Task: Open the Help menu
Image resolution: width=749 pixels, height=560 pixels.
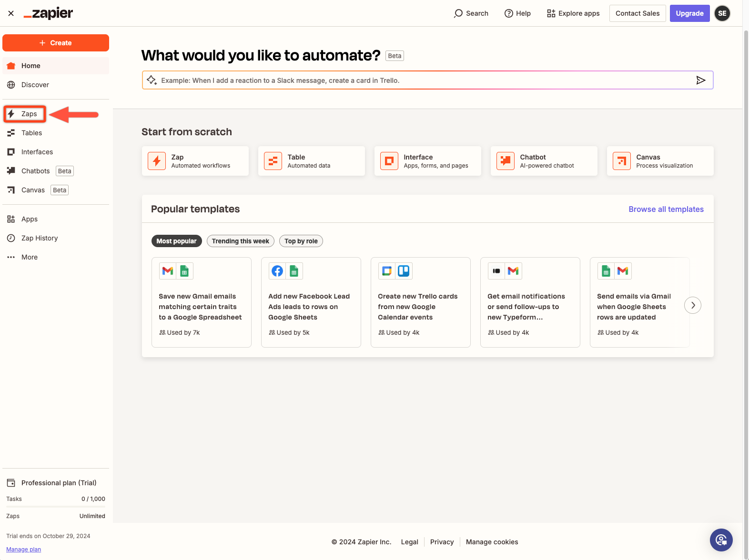Action: 517,13
